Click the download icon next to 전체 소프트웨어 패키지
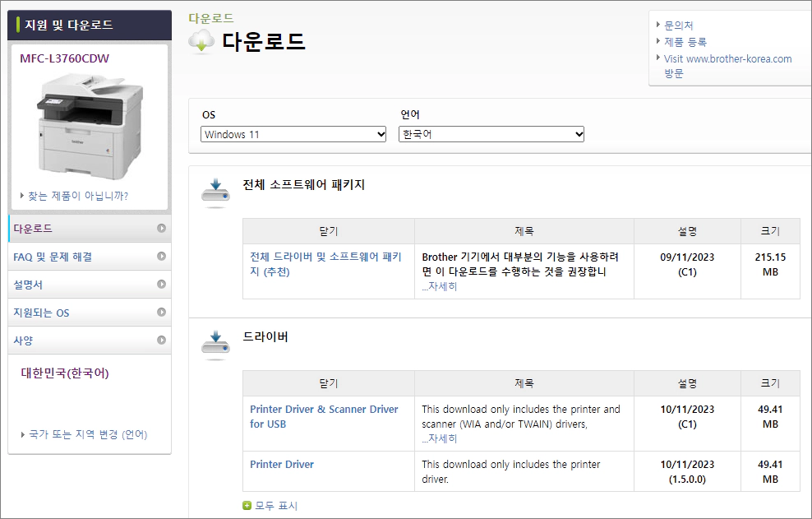Image resolution: width=812 pixels, height=519 pixels. [x=215, y=193]
